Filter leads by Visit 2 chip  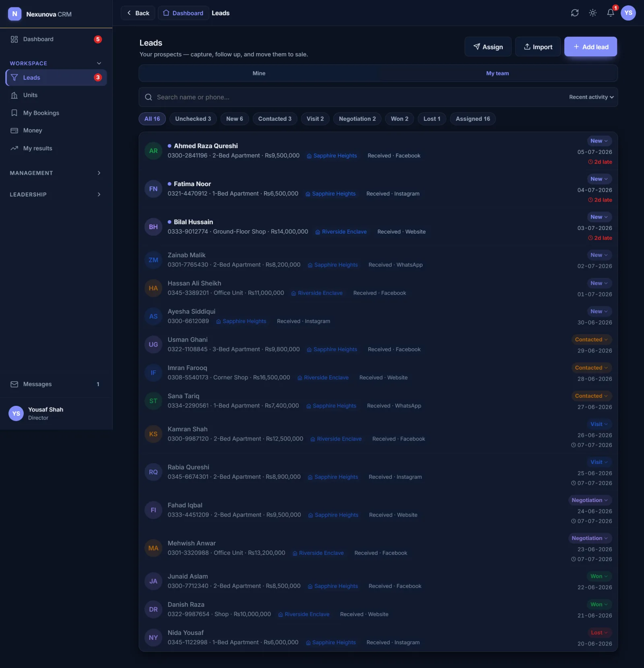tap(315, 119)
